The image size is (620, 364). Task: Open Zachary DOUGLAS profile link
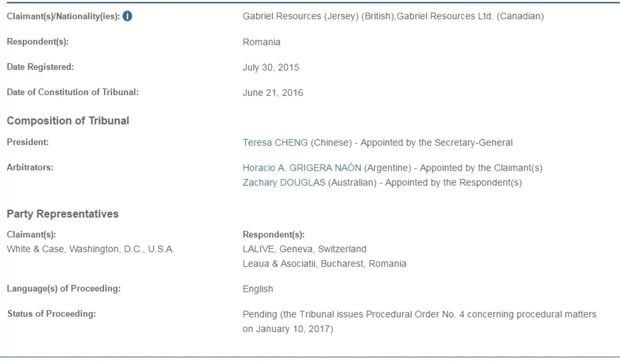tap(284, 183)
